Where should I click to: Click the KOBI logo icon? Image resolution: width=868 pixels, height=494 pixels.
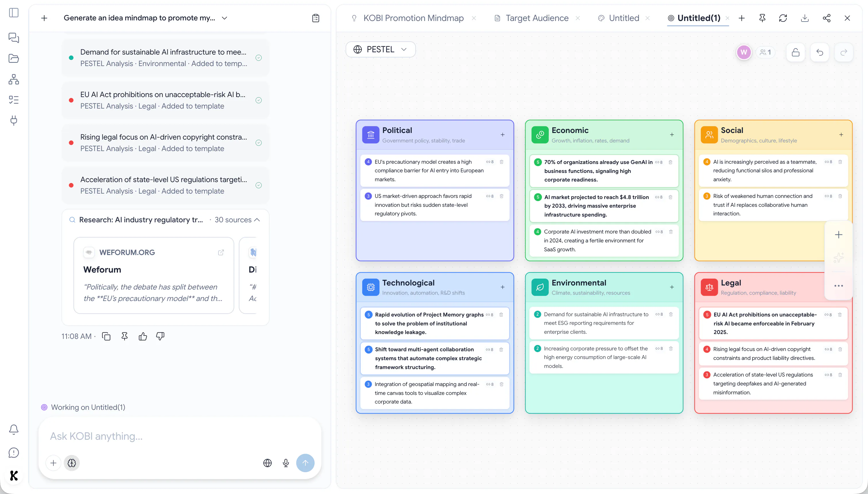click(x=13, y=476)
